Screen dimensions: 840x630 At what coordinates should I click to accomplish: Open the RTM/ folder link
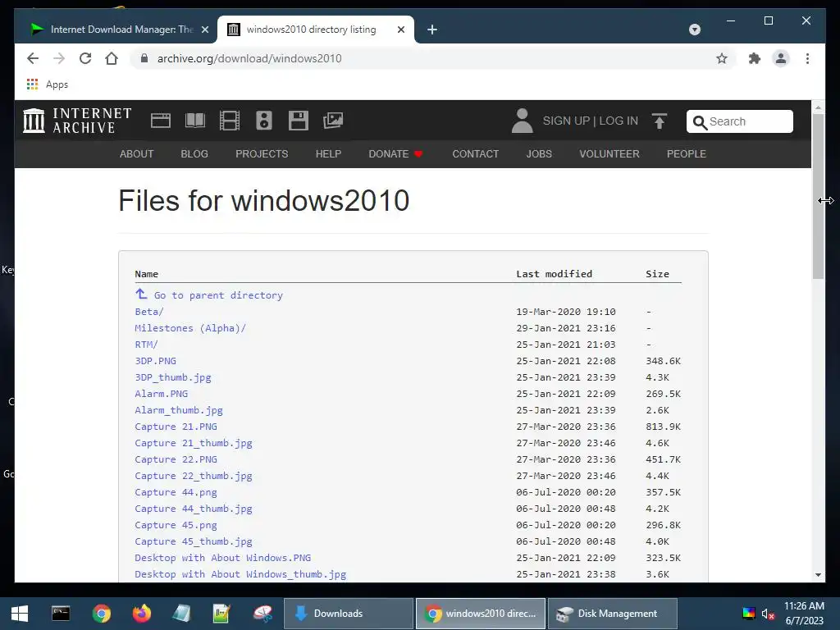click(x=146, y=344)
